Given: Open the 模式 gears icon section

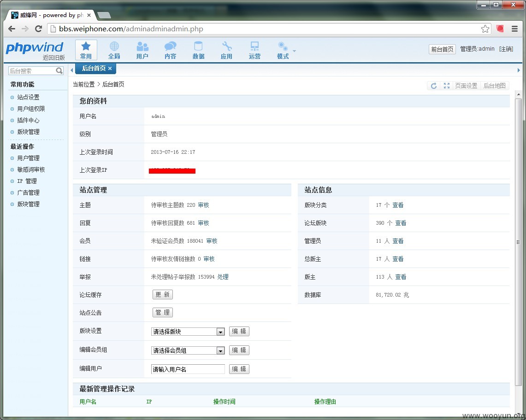Looking at the screenshot, I should 283,50.
